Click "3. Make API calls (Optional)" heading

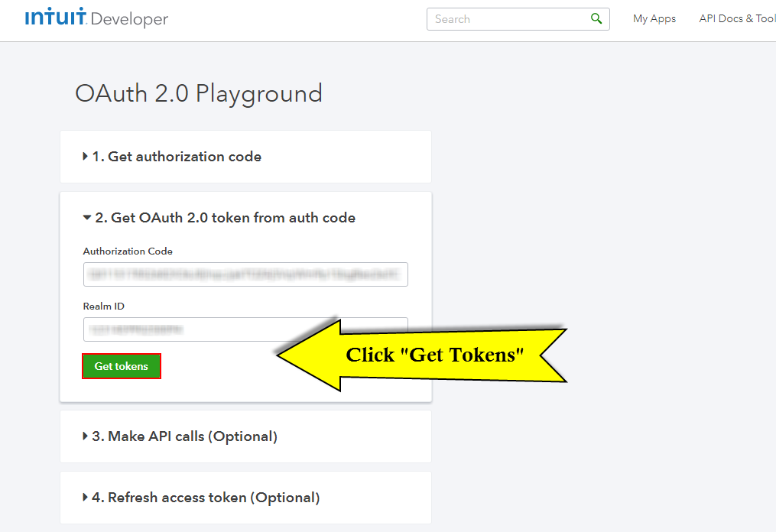pyautogui.click(x=184, y=436)
